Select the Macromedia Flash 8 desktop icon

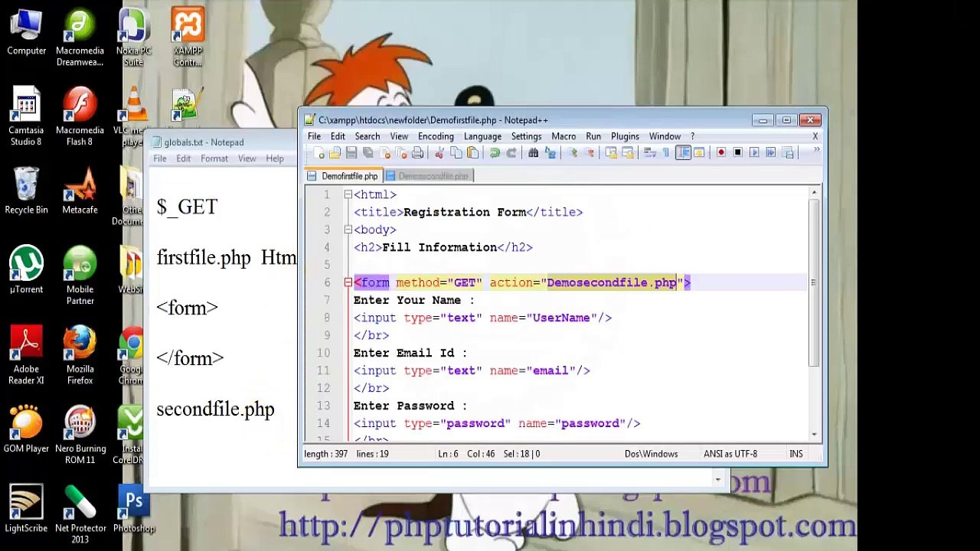coord(80,116)
